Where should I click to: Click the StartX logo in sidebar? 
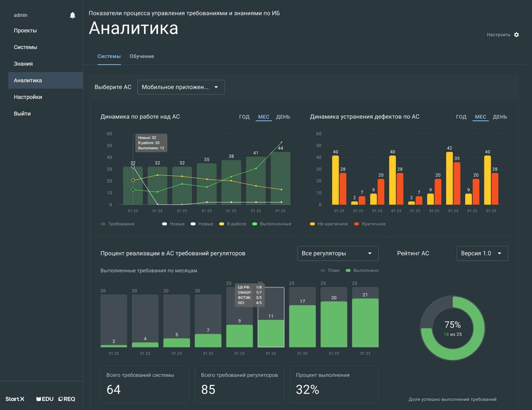tap(15, 399)
